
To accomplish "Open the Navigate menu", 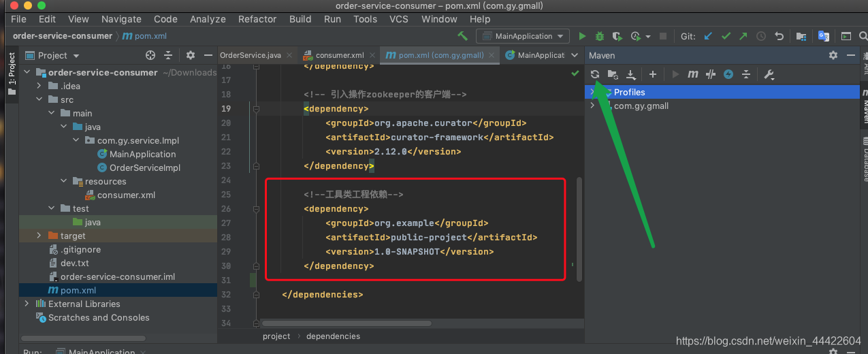I will pos(121,19).
